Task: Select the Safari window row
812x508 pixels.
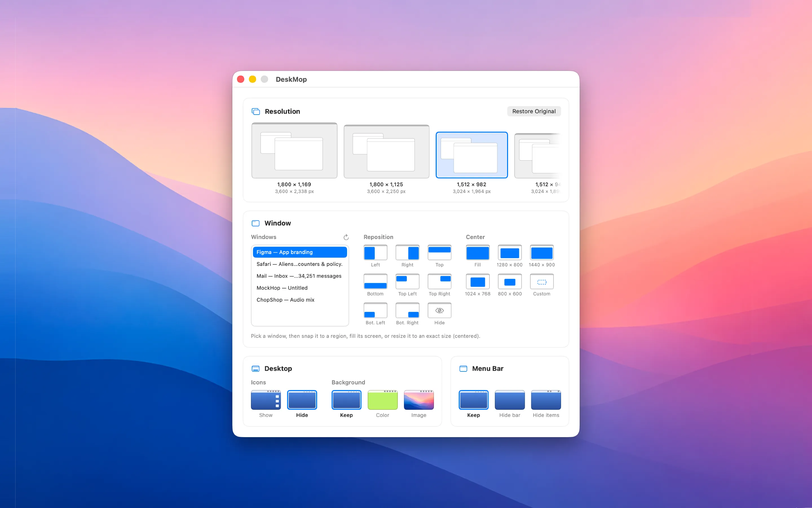Action: [300, 264]
